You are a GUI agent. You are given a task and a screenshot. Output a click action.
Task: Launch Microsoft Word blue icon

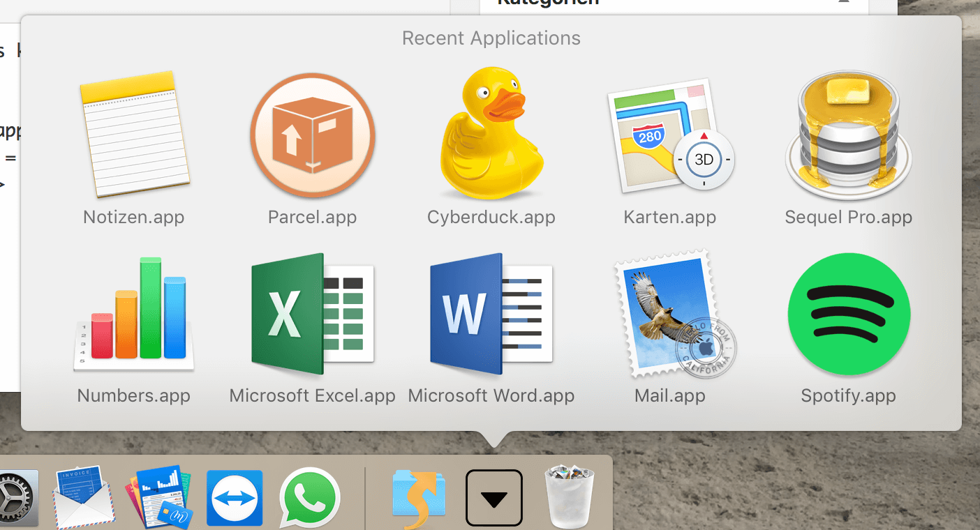491,313
